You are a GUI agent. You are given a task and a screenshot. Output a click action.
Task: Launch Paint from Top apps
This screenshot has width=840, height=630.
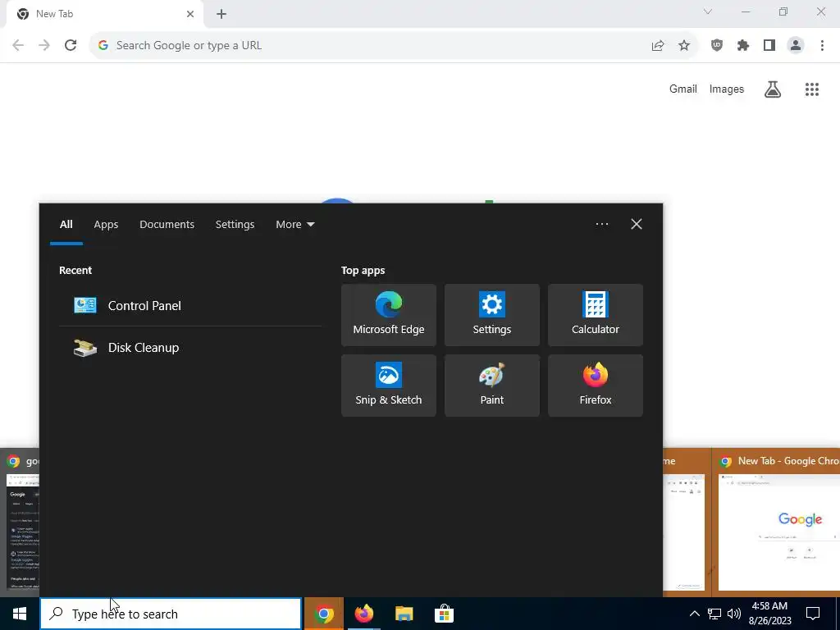coord(492,386)
